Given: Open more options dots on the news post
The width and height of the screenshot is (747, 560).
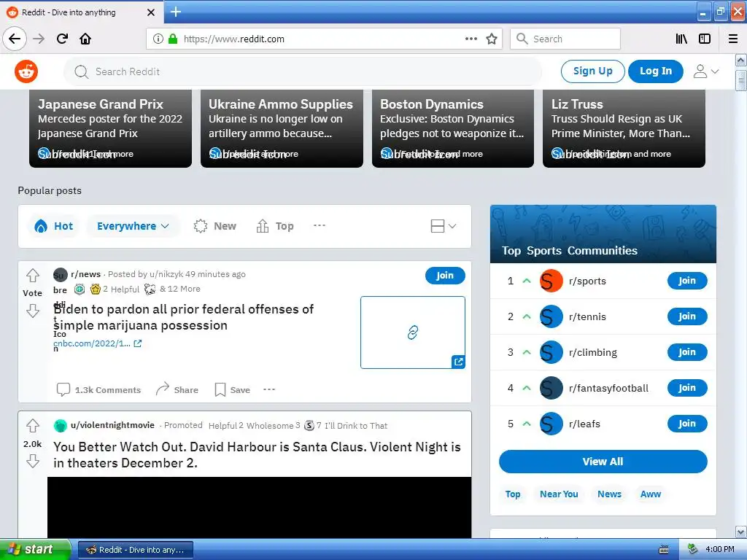Looking at the screenshot, I should [269, 389].
